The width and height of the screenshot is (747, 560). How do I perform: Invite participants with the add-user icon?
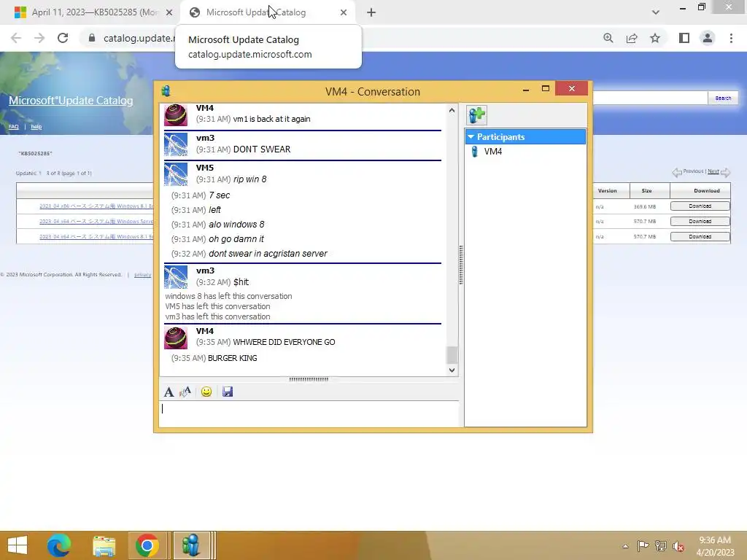476,115
